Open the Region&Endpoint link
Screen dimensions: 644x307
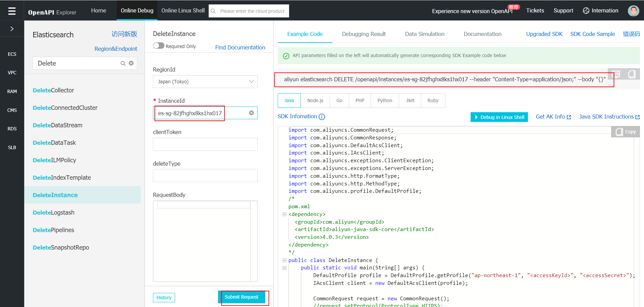pyautogui.click(x=116, y=49)
